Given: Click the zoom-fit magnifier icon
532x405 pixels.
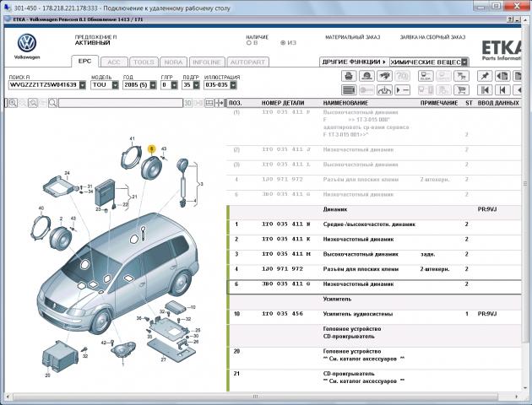Looking at the screenshot, I should 33,103.
